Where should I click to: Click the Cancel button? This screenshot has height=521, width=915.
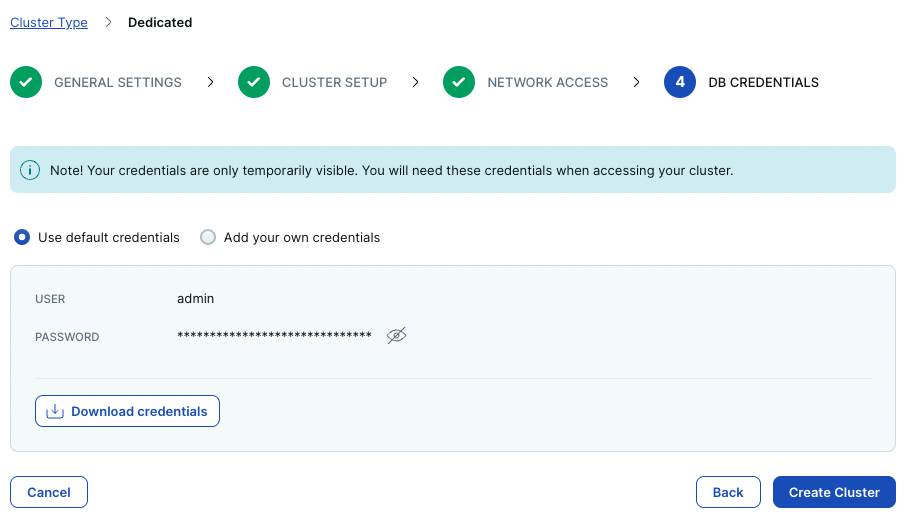49,492
